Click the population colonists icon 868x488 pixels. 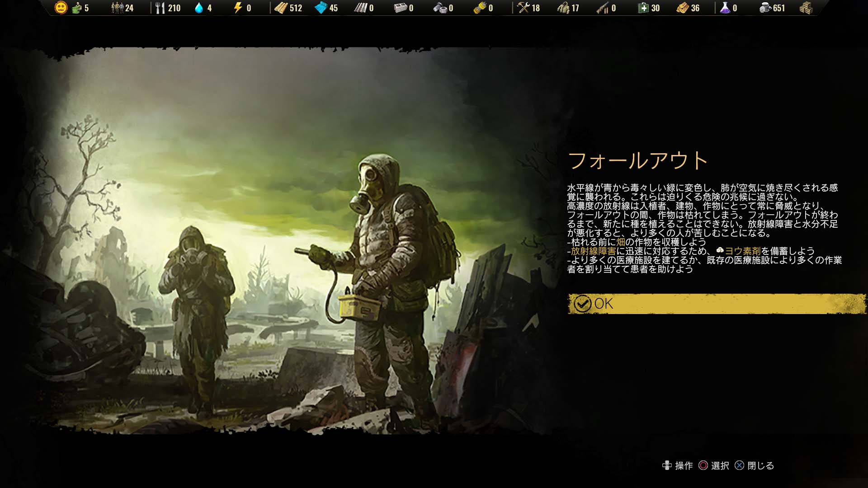pyautogui.click(x=117, y=8)
